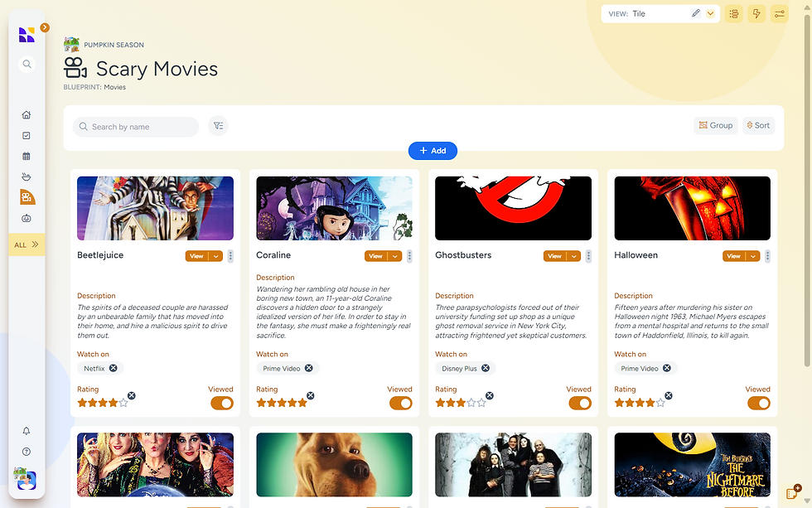
Task: Open the meals bowl sidebar icon
Action: point(27,177)
